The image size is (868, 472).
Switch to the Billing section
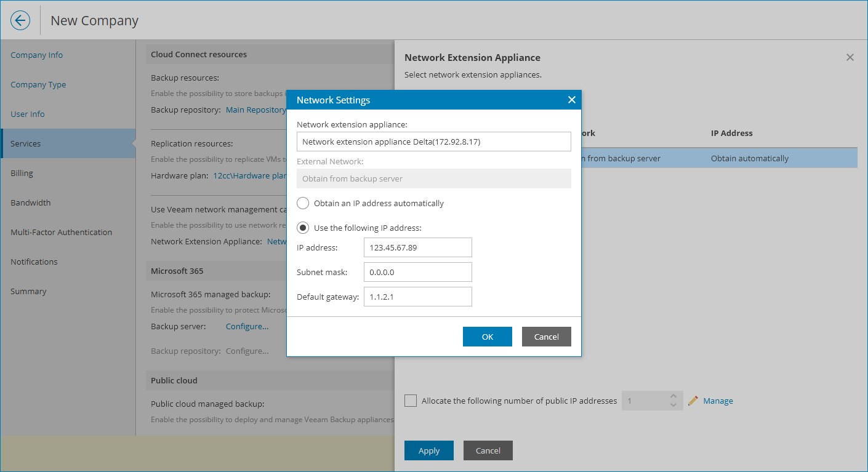coord(22,173)
